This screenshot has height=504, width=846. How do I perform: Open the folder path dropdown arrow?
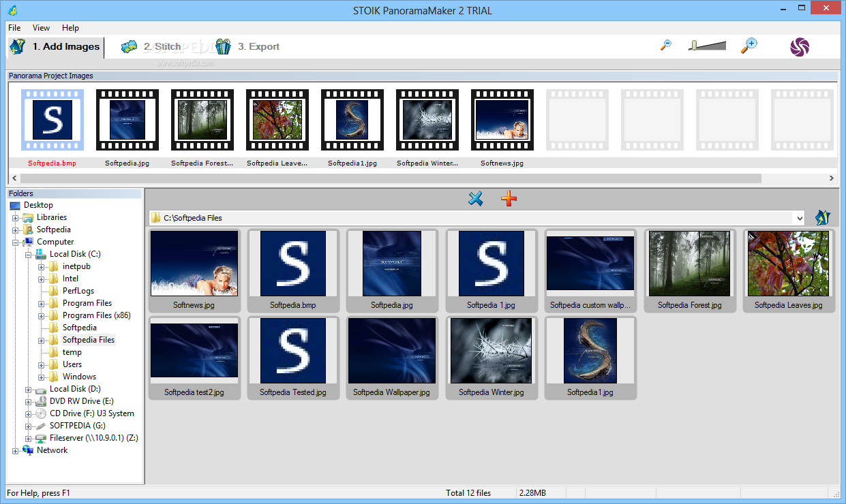tap(799, 218)
